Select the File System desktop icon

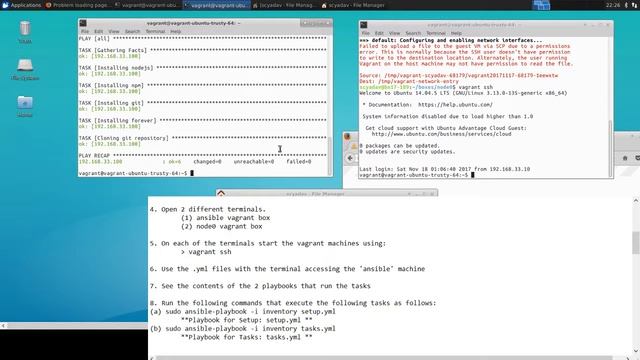tap(25, 69)
